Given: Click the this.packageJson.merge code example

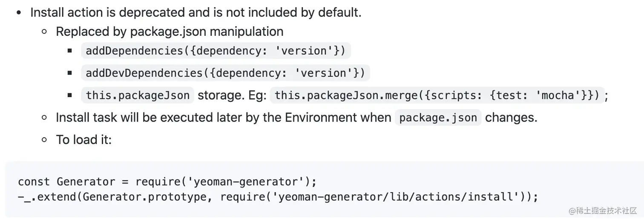Looking at the screenshot, I should coord(437,95).
